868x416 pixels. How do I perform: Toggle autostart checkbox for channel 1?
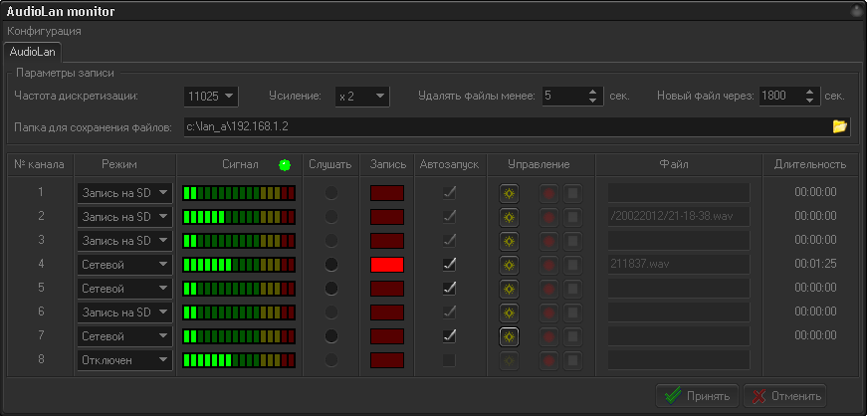coord(449,193)
